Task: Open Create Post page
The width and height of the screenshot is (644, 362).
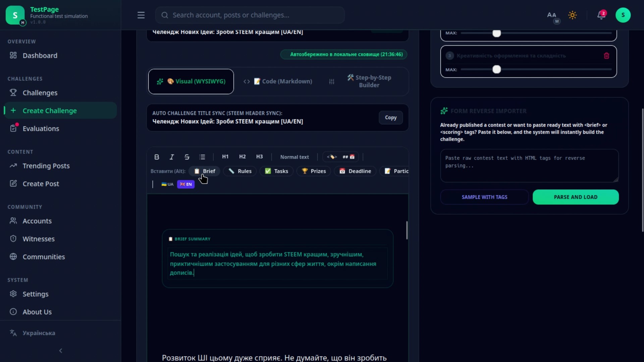Action: coord(60,184)
